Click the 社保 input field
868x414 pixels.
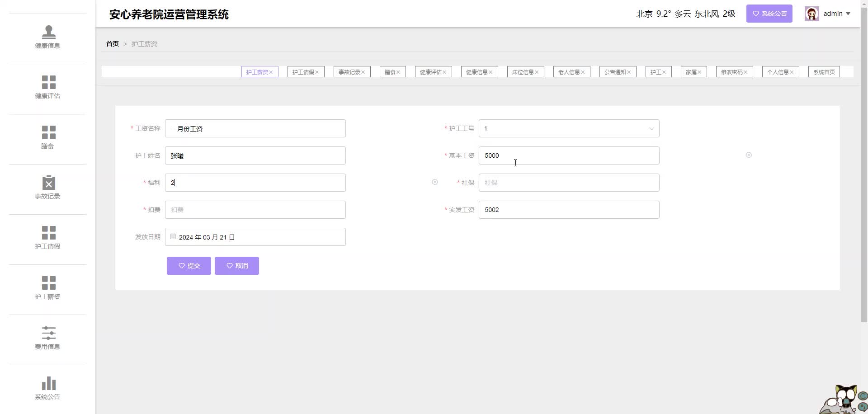point(569,183)
